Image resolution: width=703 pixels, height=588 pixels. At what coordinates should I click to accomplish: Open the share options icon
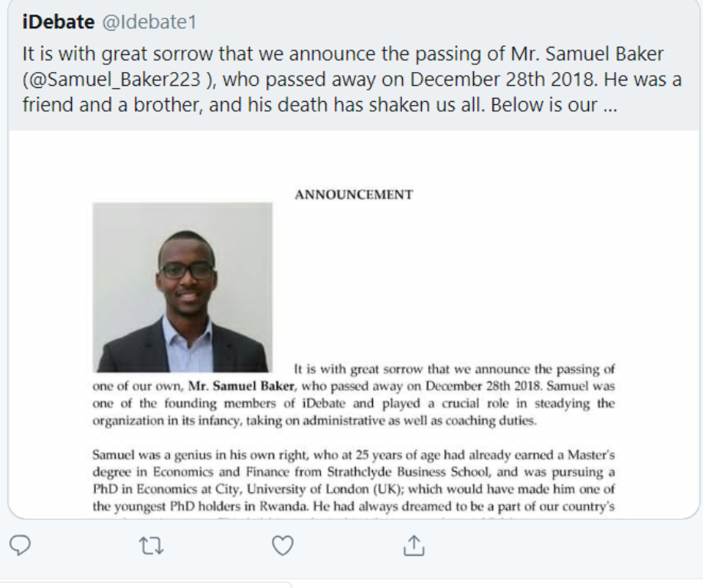tap(414, 545)
